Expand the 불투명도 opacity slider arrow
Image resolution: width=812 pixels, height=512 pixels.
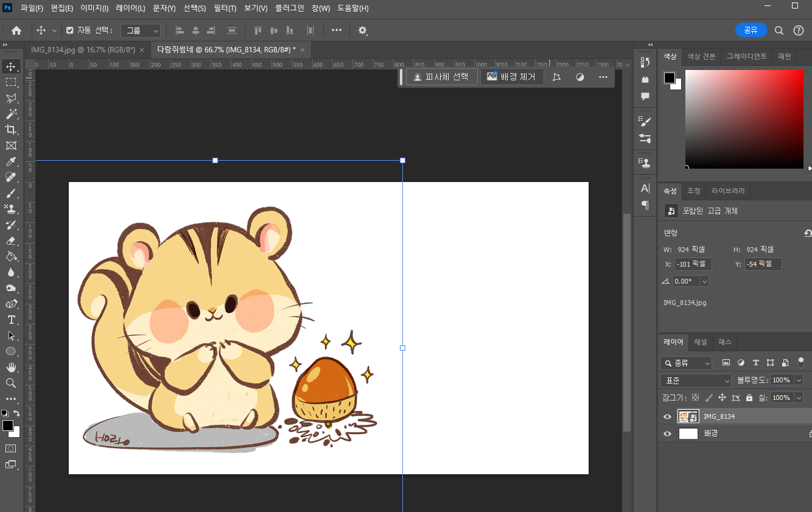(x=799, y=380)
